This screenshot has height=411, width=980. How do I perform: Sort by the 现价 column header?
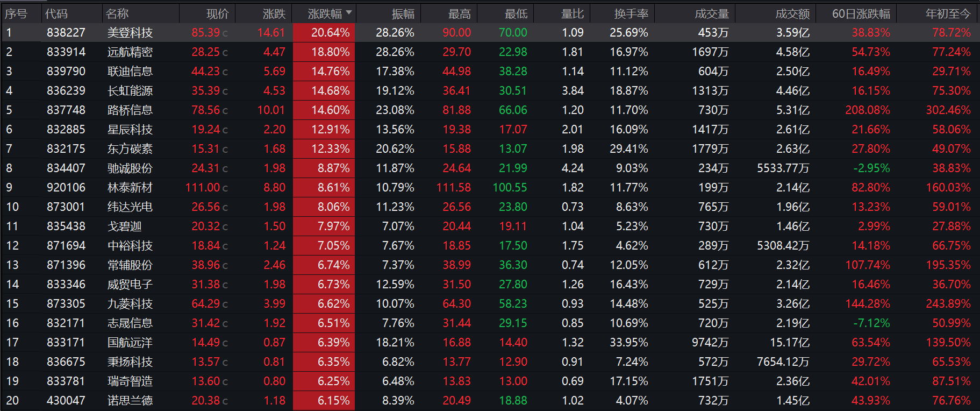click(218, 14)
